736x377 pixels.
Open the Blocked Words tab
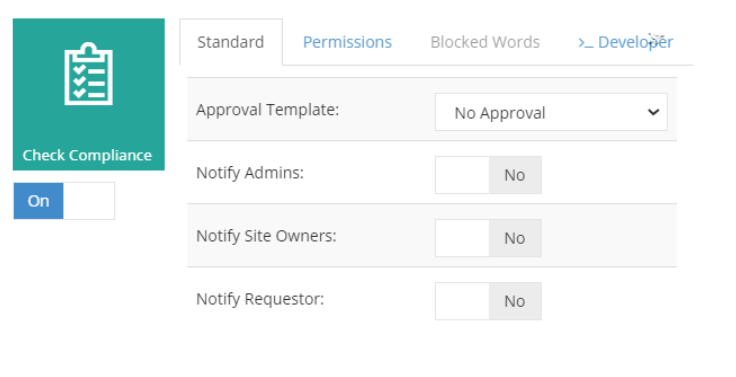point(485,42)
